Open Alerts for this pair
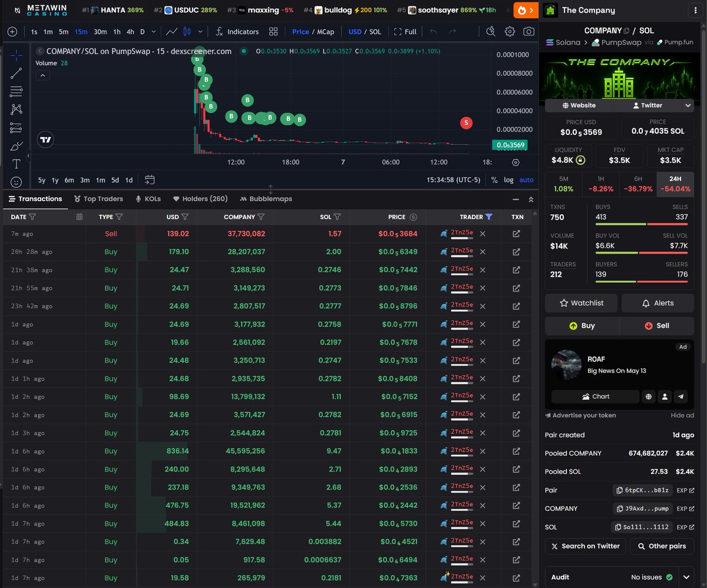 click(658, 303)
